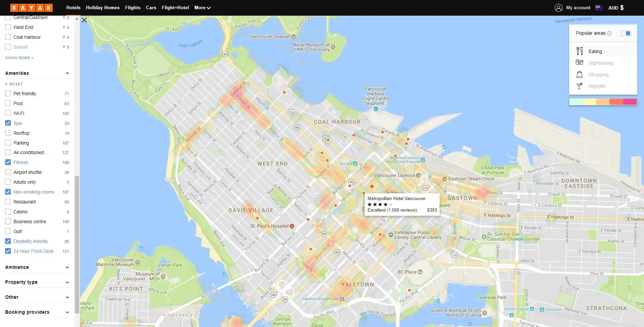
Task: Click the Metropolitan Hotel Vancouver name
Action: tap(396, 198)
